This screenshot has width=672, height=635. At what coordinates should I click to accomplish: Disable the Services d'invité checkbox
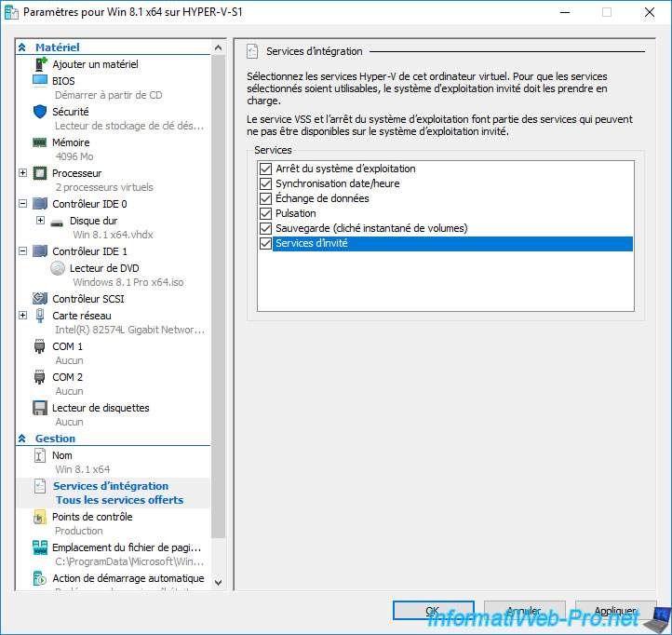pos(265,244)
